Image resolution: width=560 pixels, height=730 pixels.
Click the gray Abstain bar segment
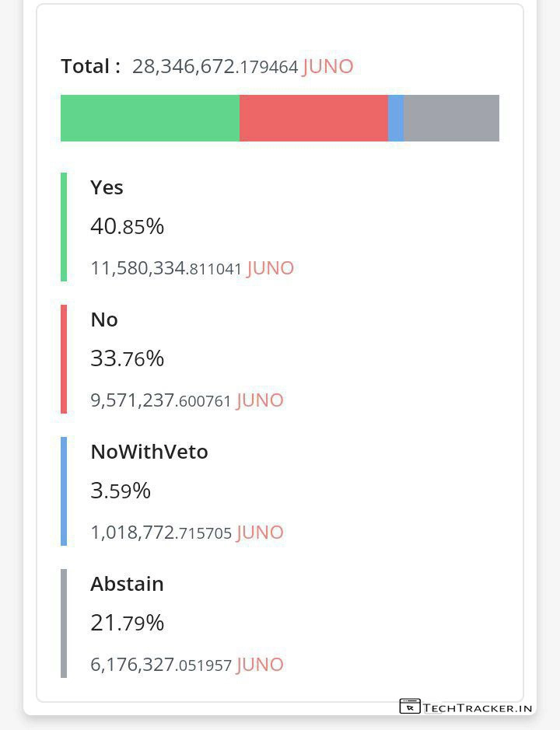(451, 118)
